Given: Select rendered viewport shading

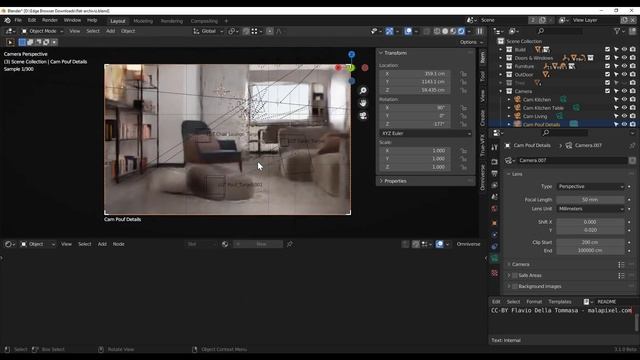Looking at the screenshot, I should [x=461, y=31].
